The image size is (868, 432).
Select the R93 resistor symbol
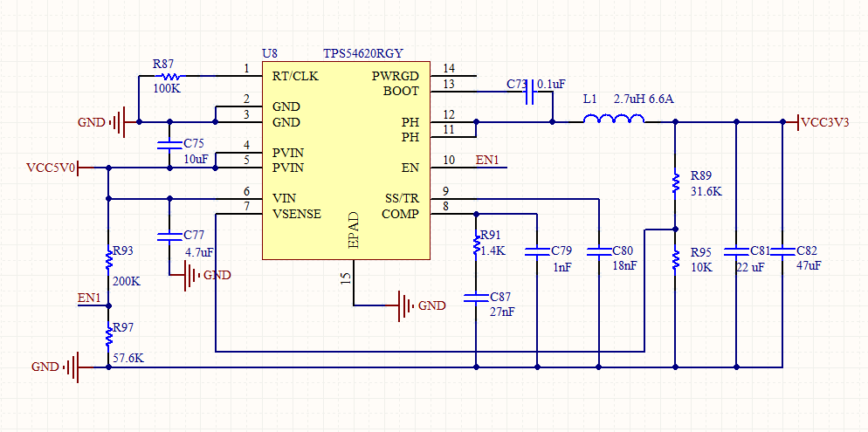108,259
